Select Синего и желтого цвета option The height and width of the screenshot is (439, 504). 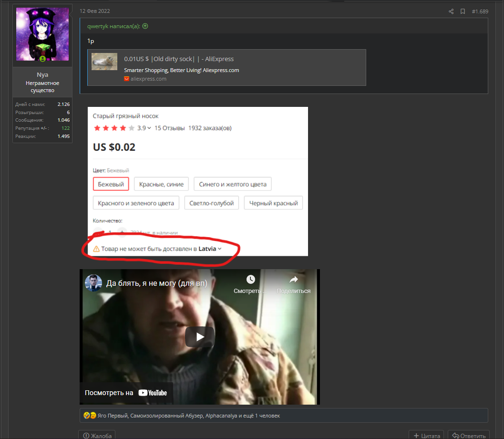(x=233, y=184)
